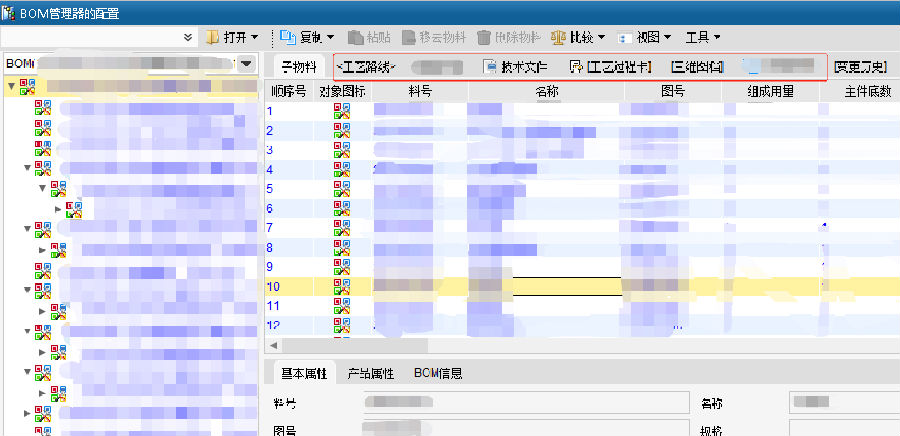Click the object icon in row 11
Viewport: 900px width, 436px height.
coord(342,306)
